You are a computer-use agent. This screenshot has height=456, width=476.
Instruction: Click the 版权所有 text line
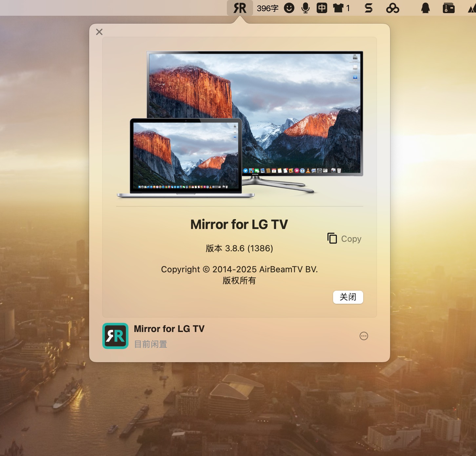239,280
